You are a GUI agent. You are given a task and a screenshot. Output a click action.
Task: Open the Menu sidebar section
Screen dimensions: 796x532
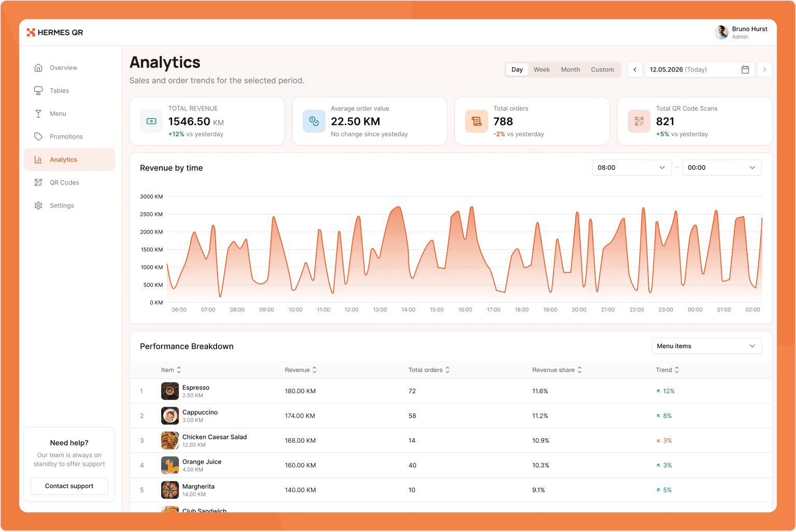[x=69, y=113]
